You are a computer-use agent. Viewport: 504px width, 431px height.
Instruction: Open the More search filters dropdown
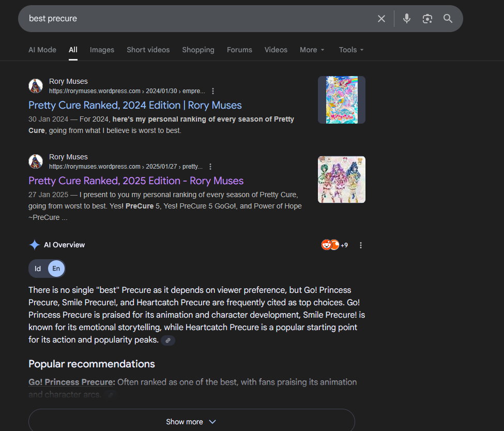pyautogui.click(x=312, y=50)
